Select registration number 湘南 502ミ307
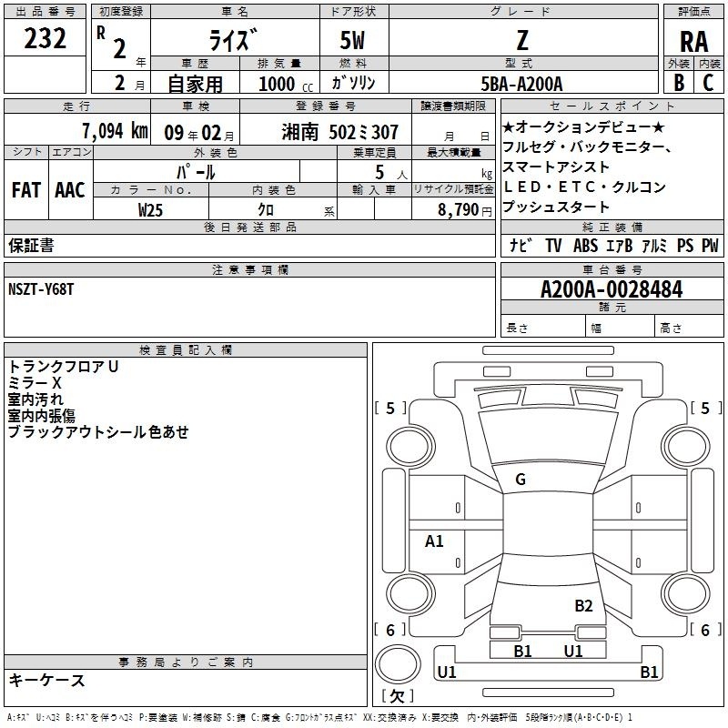The image size is (728, 728). click(x=339, y=132)
